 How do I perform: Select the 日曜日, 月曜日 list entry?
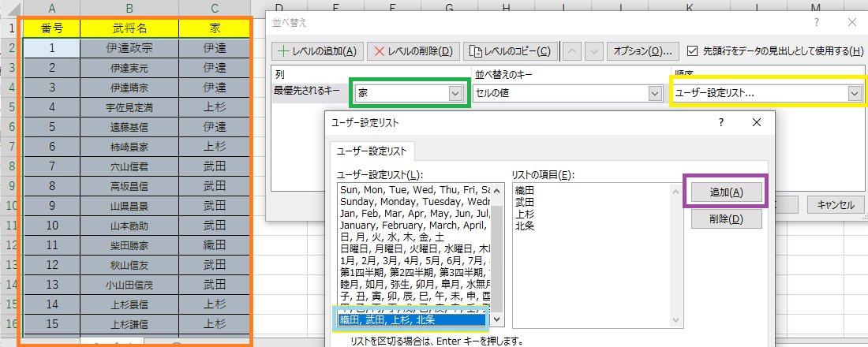pyautogui.click(x=413, y=248)
